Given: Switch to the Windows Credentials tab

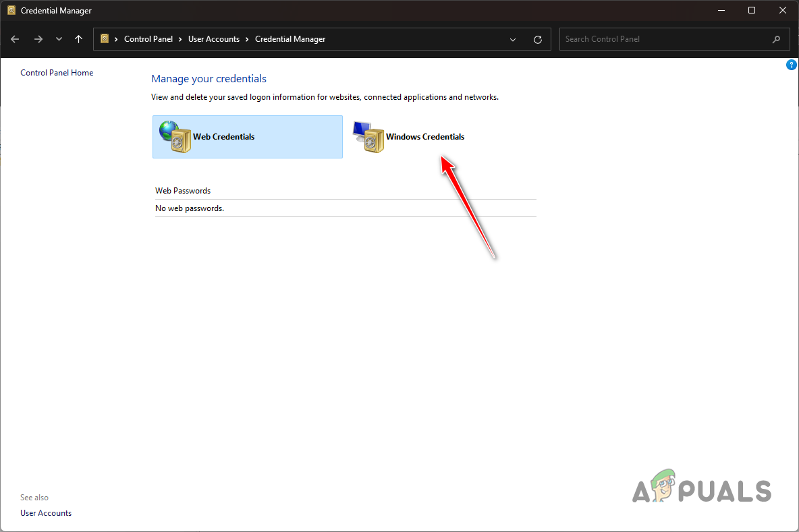Looking at the screenshot, I should [x=425, y=137].
